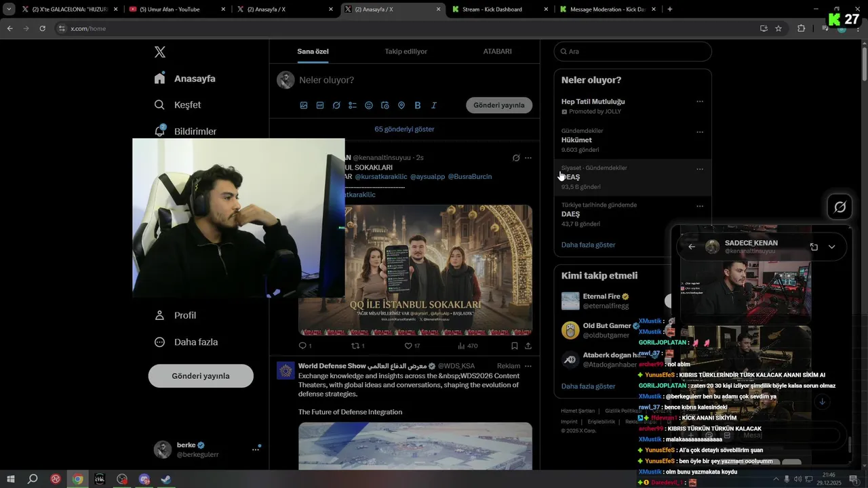Like the İstanbul Sokakları post
This screenshot has height=488, width=868.
[408, 346]
